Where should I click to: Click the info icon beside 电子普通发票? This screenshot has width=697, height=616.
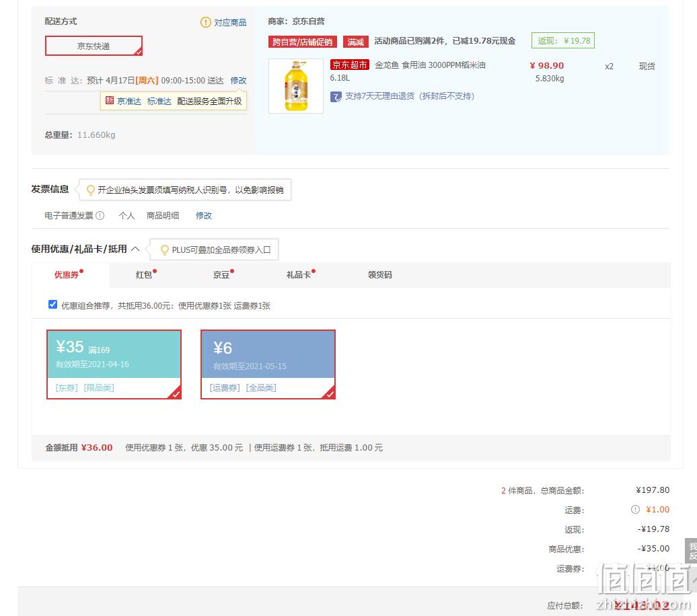point(100,216)
